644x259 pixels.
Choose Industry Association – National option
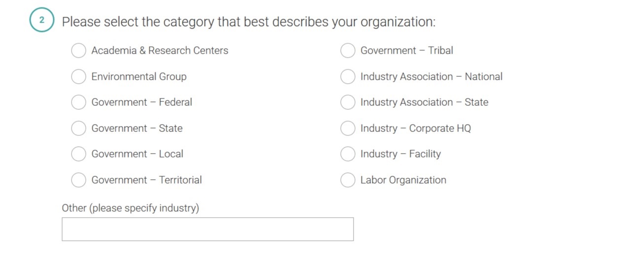pos(348,77)
